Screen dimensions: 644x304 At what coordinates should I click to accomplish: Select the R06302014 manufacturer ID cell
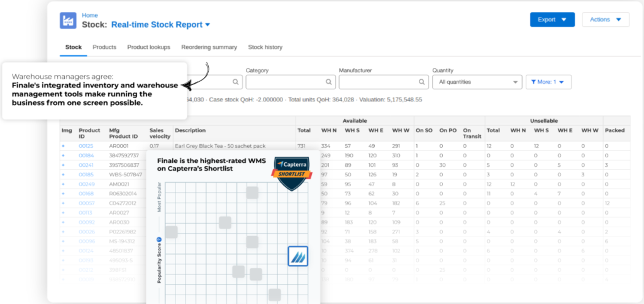[123, 193]
